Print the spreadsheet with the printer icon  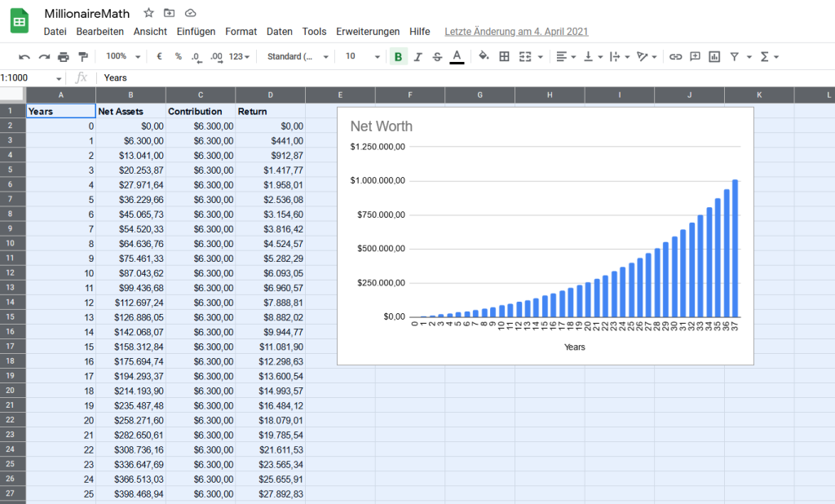point(64,57)
